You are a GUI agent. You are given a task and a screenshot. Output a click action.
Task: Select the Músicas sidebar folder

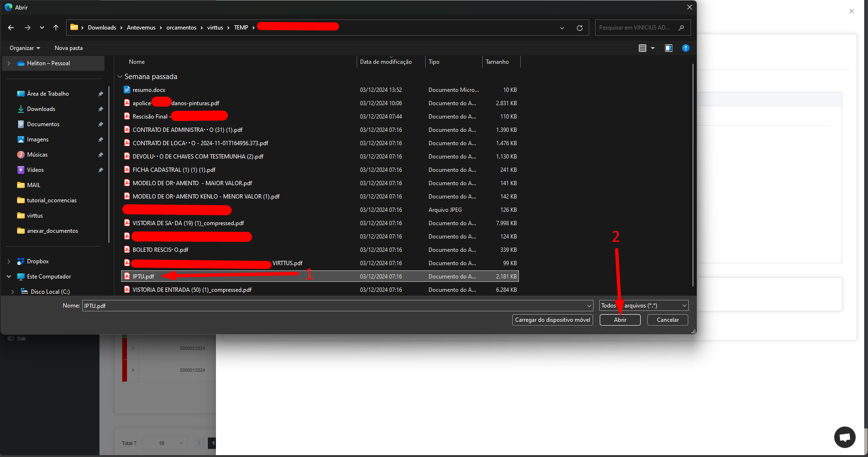37,155
